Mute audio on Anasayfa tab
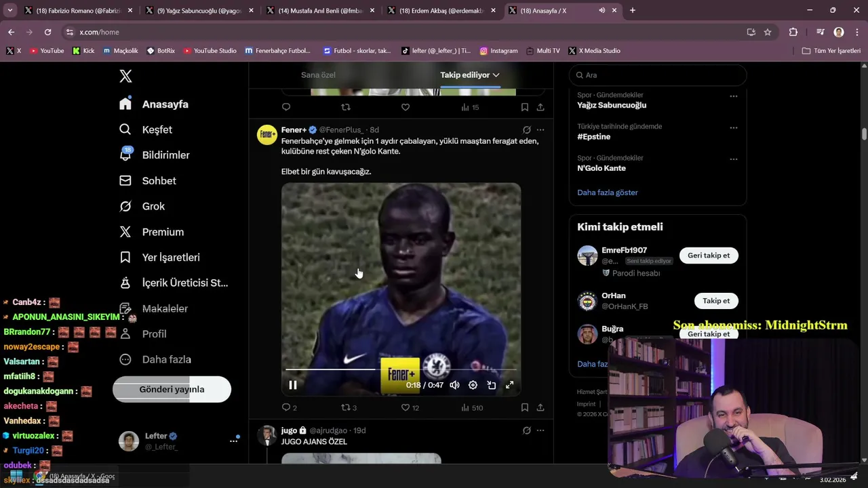Screen dimensions: 868x488 point(601,11)
